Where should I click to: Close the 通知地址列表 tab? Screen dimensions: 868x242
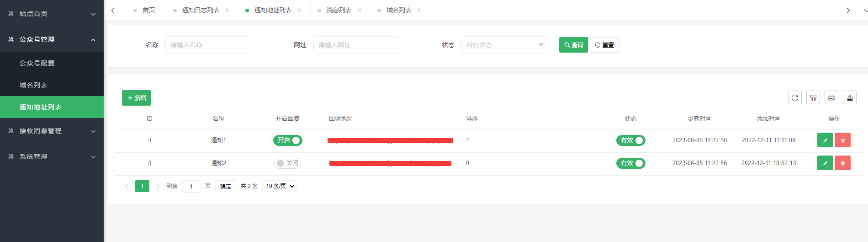coord(299,10)
